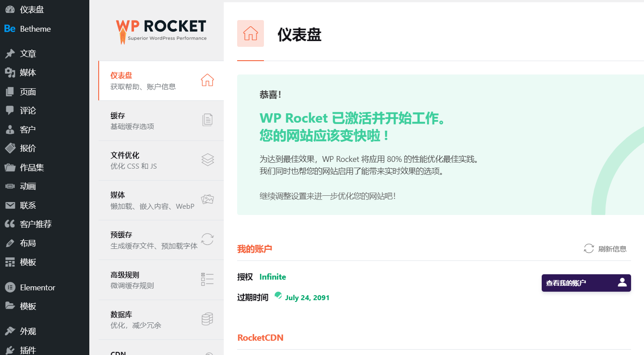Click the pushpin icon for 文章
The image size is (644, 355).
[x=10, y=54]
